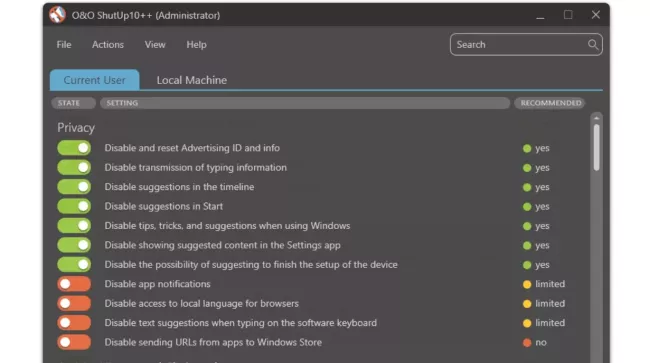Viewport: 650px width, 363px height.
Task: Maximize the ShutUp10++ window
Action: pos(568,15)
